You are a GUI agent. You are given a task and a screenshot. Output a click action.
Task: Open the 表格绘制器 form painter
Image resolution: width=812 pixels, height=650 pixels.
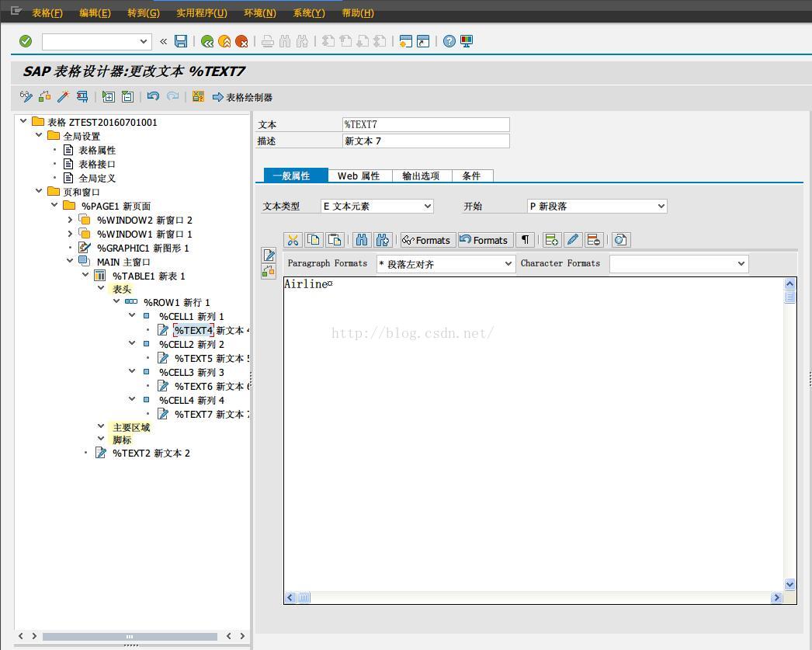[x=242, y=97]
